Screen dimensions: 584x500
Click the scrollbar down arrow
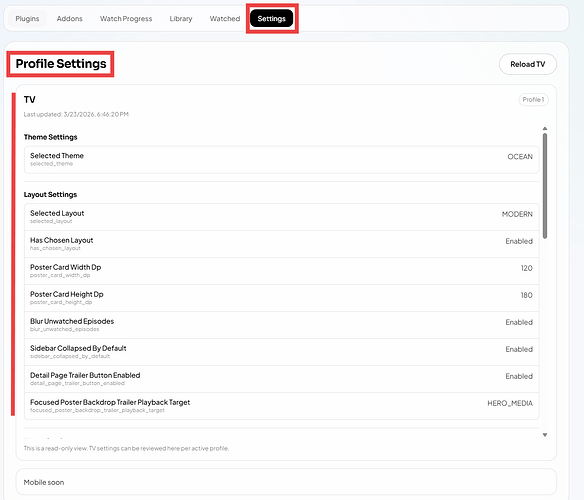click(x=545, y=435)
